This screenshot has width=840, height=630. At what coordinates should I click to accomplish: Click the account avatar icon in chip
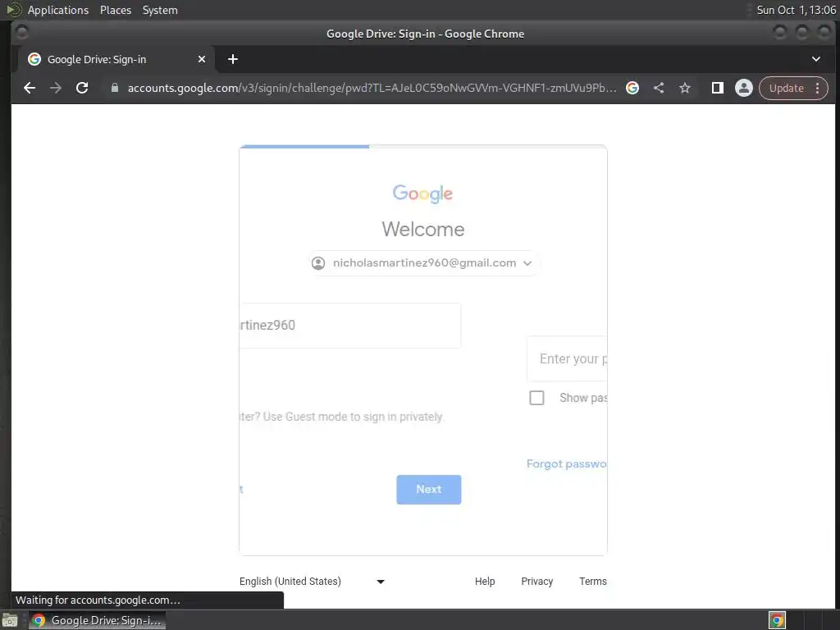(x=318, y=263)
